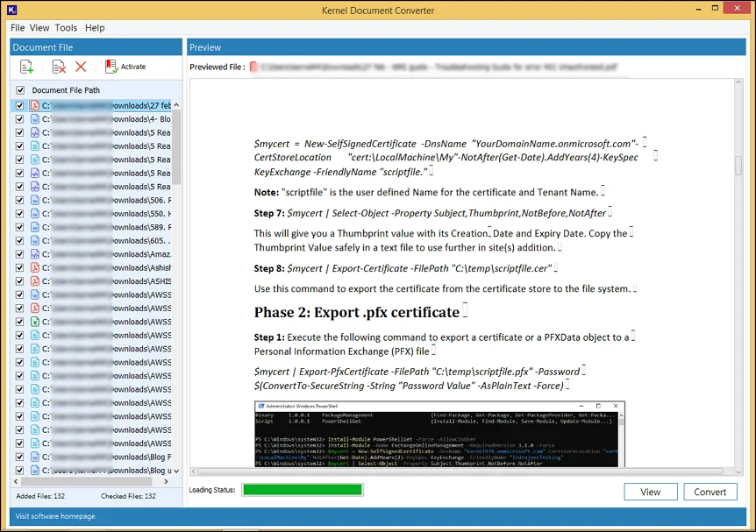This screenshot has height=532, width=756.
Task: Click the file icon of the 'Blog u' row
Action: [x=35, y=470]
